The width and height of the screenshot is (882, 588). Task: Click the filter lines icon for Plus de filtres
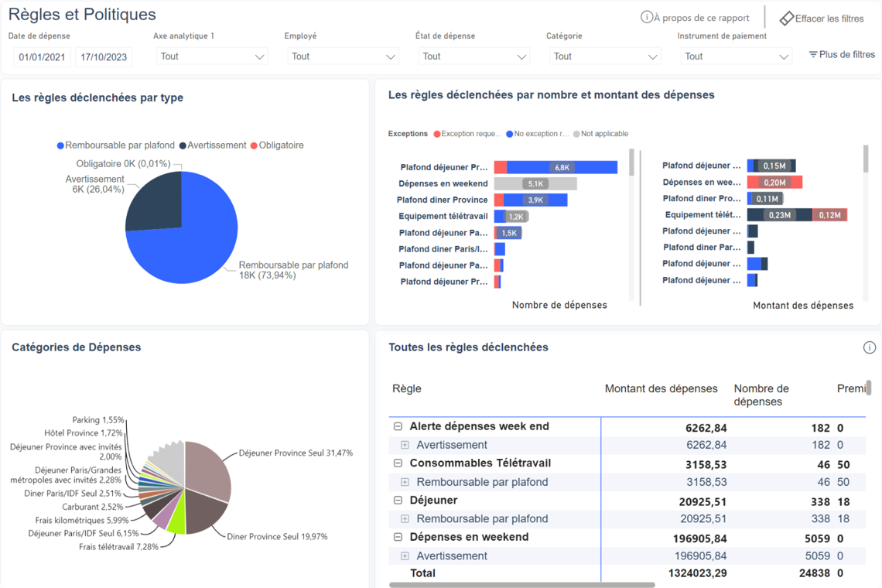coord(813,55)
